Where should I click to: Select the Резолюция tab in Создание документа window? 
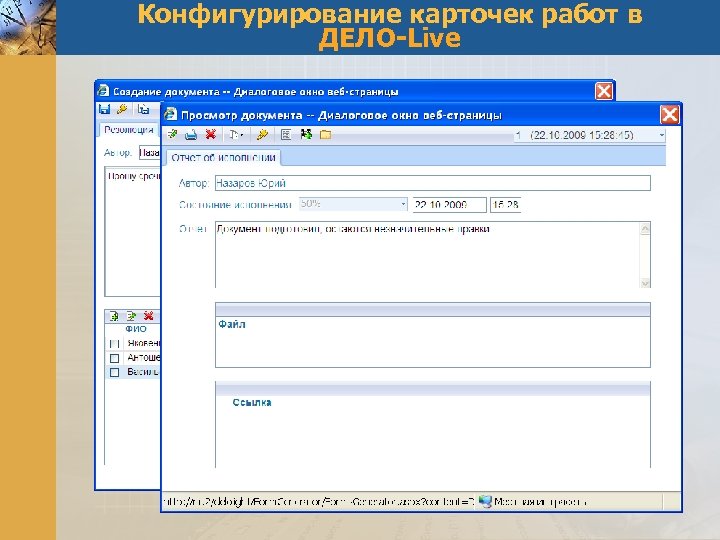click(x=129, y=130)
